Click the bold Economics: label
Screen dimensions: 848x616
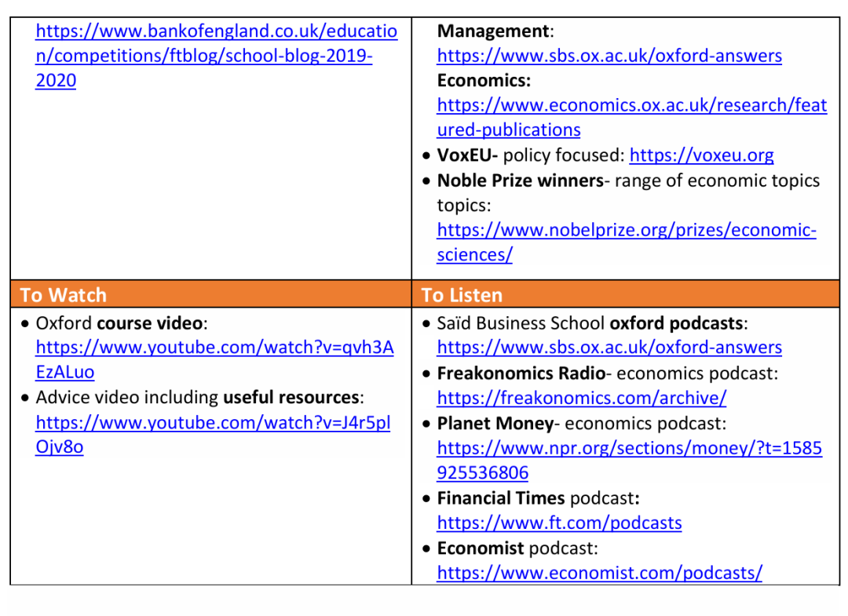[484, 81]
